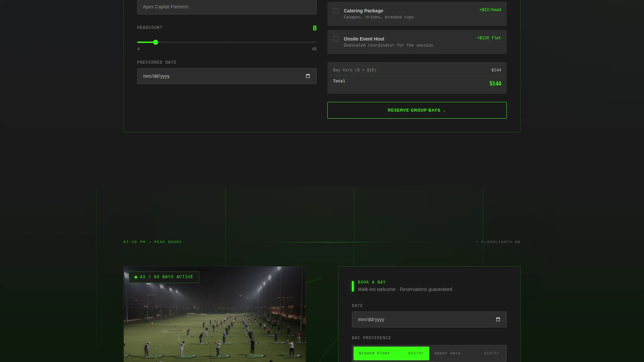The image size is (644, 362).
Task: Click Reserve Group Bays button
Action: click(417, 110)
